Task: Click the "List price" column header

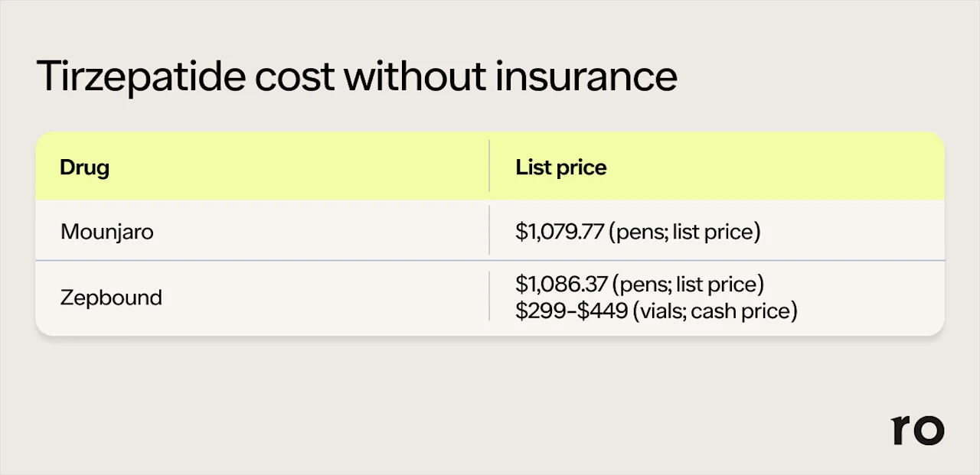Action: pyautogui.click(x=560, y=167)
